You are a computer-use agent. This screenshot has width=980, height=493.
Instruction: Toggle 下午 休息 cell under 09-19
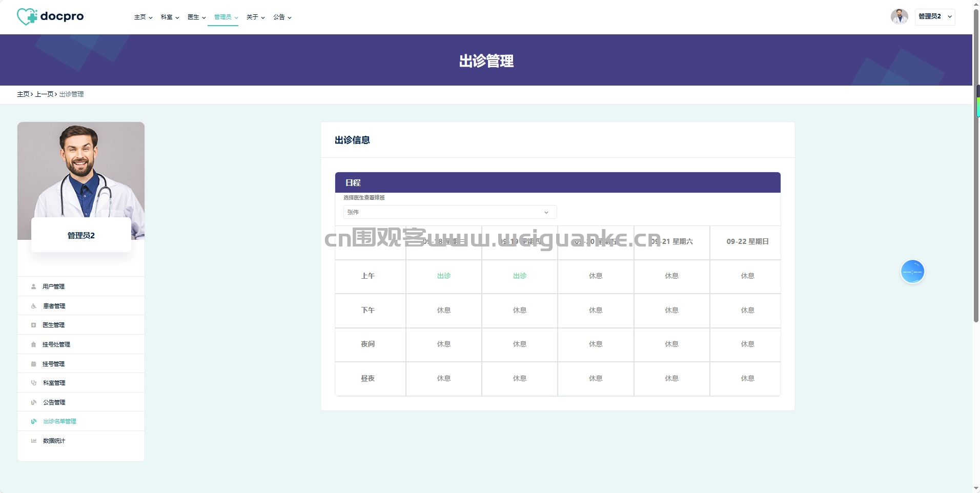pos(520,311)
